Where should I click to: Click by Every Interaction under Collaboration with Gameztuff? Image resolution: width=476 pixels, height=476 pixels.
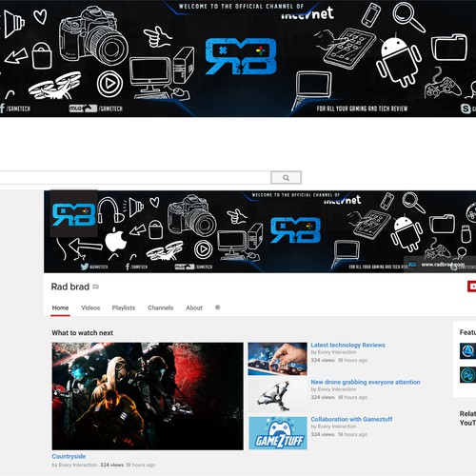tap(333, 426)
